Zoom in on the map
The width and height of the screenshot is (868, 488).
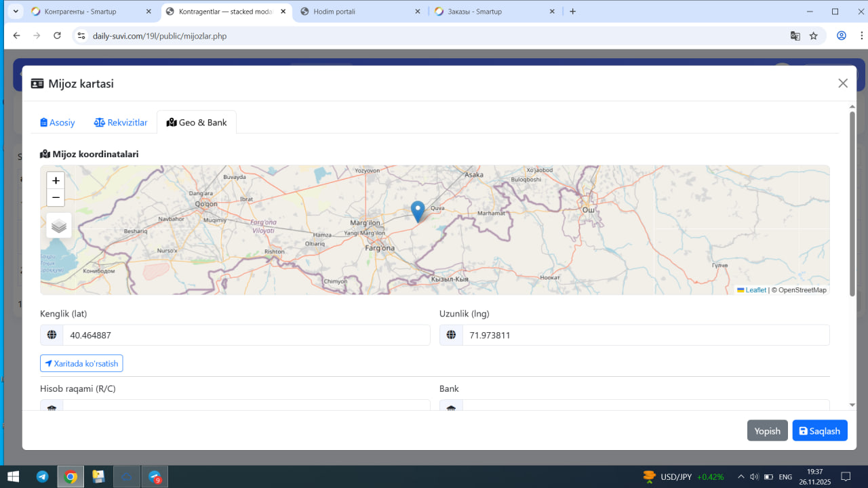click(56, 181)
